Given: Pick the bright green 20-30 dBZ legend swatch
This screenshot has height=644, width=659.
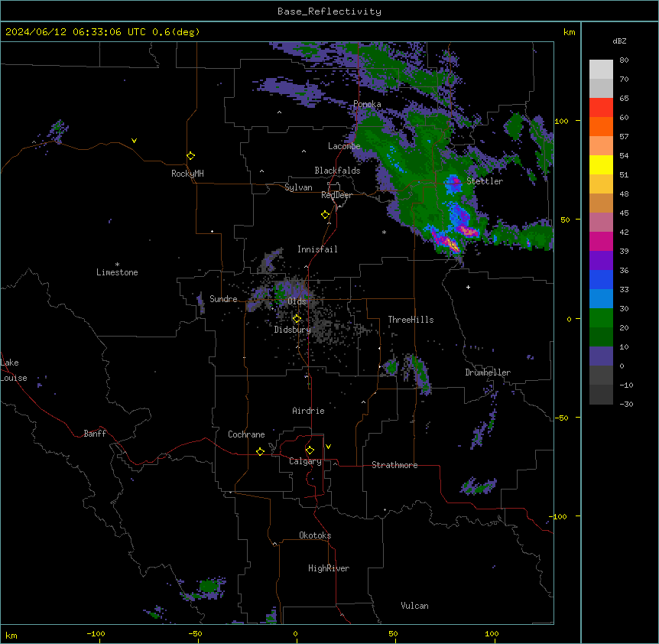Looking at the screenshot, I should coord(601,318).
